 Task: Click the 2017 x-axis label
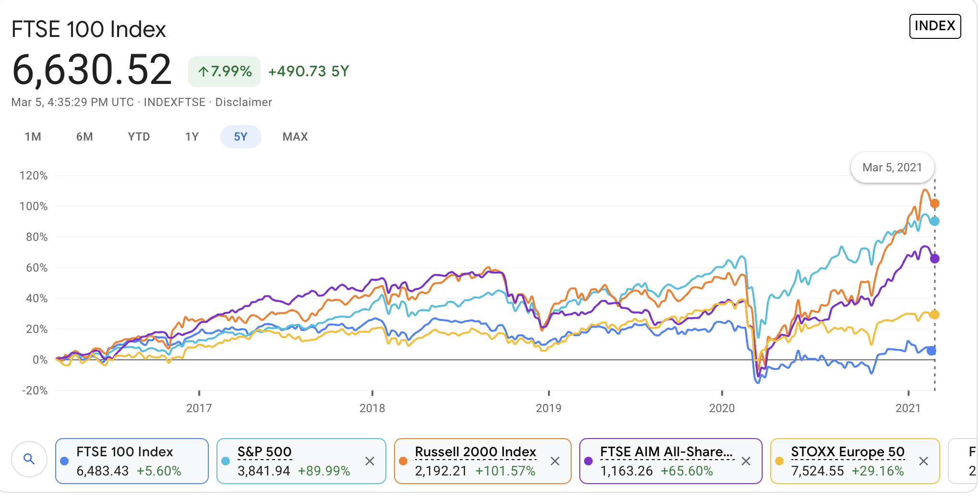tap(199, 408)
